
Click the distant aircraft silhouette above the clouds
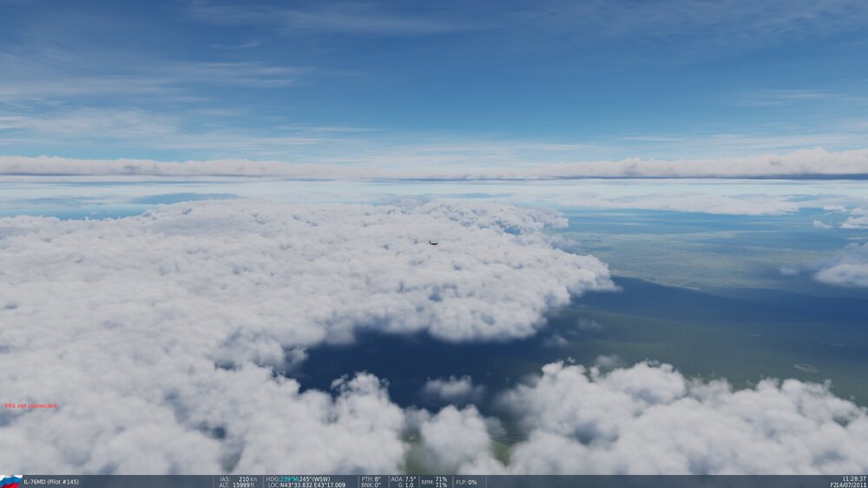432,243
